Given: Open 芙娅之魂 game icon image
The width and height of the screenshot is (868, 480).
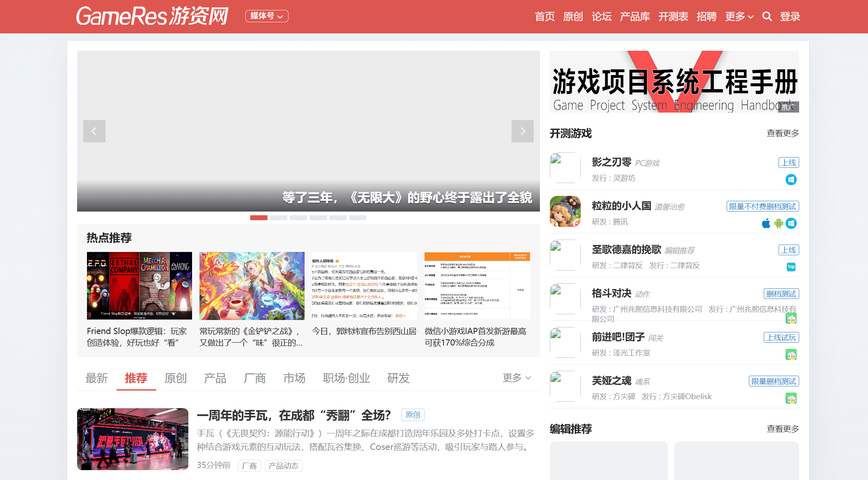Looking at the screenshot, I should (565, 386).
